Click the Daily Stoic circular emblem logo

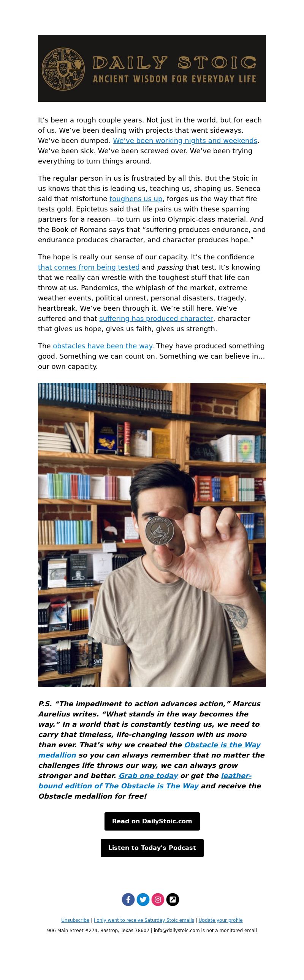click(63, 69)
